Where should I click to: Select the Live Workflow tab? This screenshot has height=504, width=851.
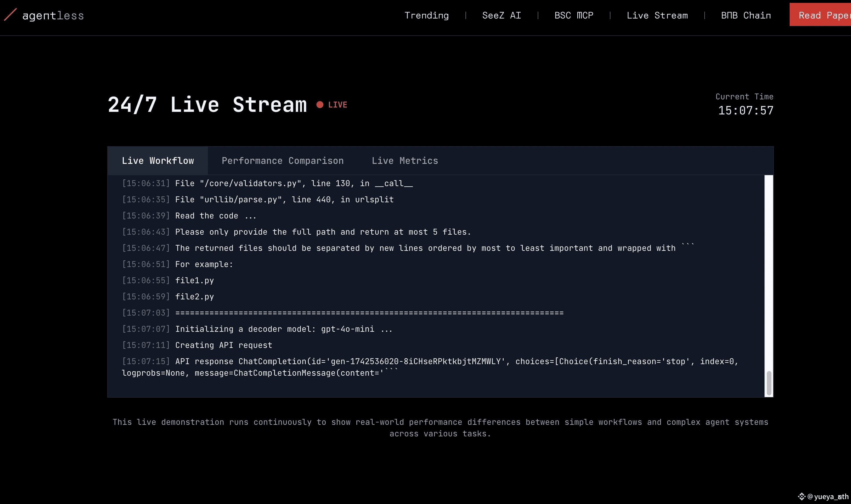coord(158,161)
